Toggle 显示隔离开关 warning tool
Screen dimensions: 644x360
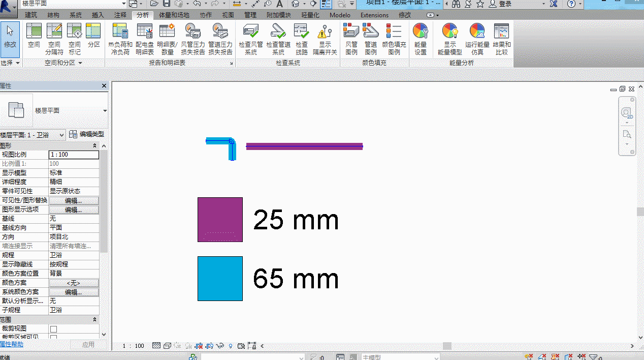[325, 39]
